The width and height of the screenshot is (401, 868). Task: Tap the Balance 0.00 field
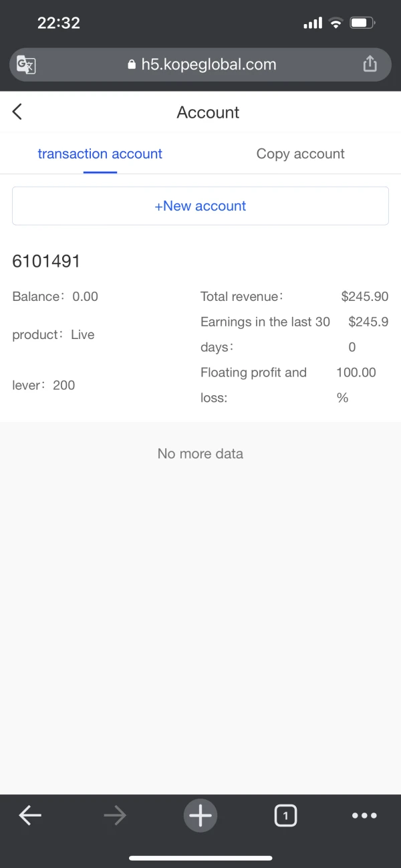point(55,297)
